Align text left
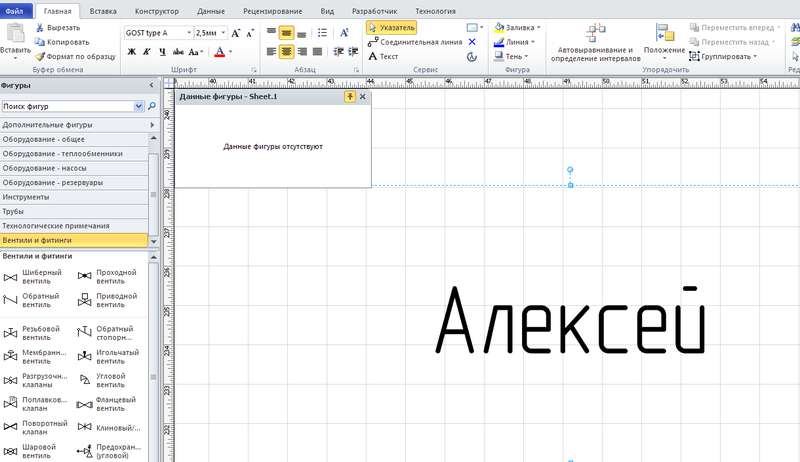The image size is (800, 462). [271, 52]
